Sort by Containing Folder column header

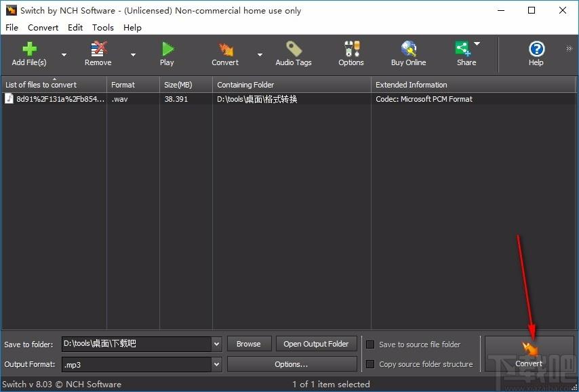tap(292, 85)
